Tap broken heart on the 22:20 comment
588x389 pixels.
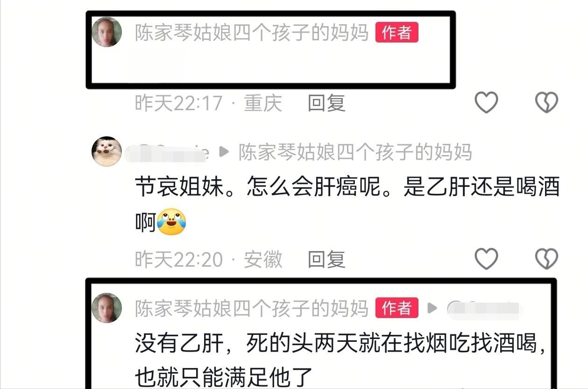click(546, 258)
